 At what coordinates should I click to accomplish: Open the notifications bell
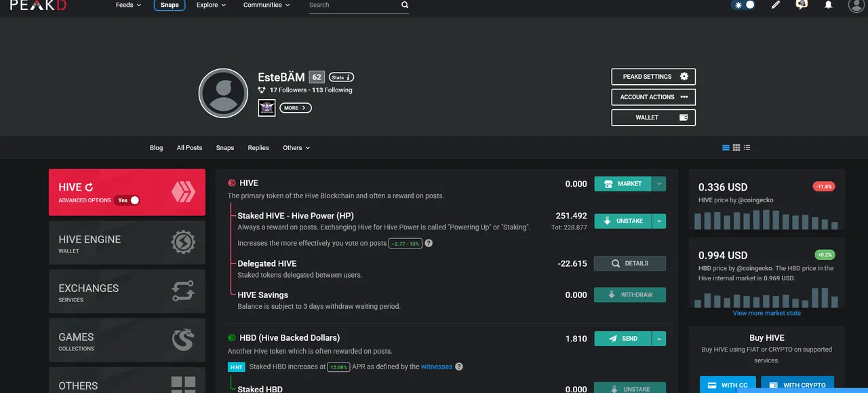click(828, 5)
